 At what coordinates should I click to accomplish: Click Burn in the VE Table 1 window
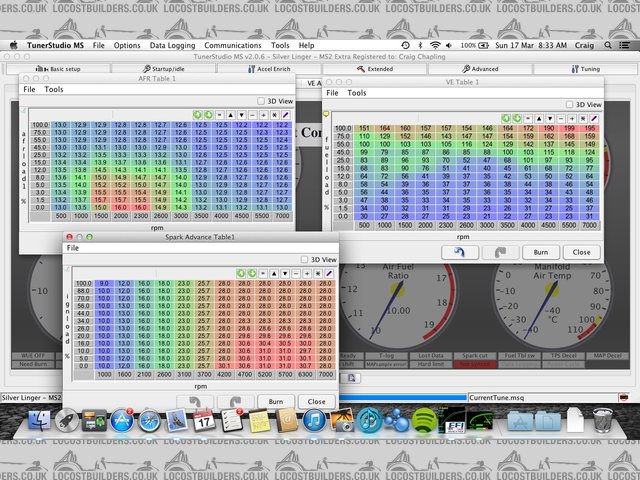pyautogui.click(x=541, y=252)
